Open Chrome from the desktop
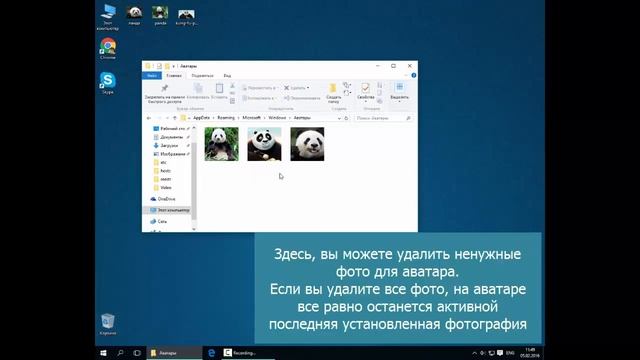640x360 pixels. [x=108, y=48]
